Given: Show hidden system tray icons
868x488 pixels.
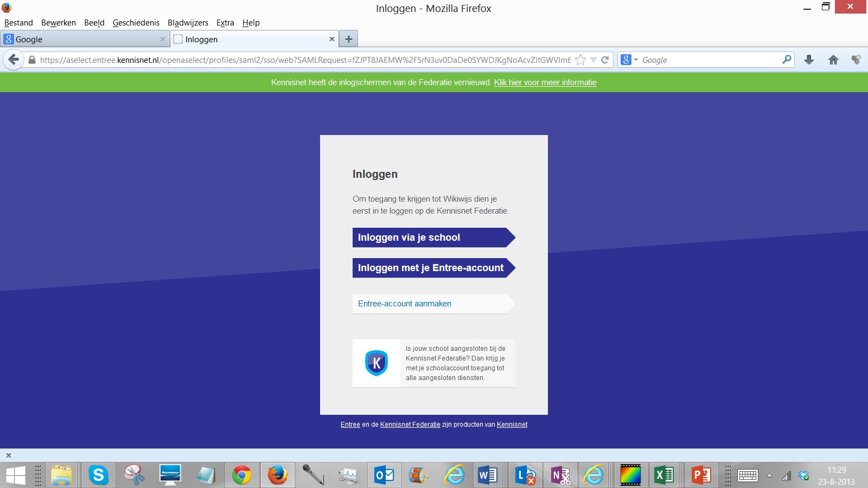Looking at the screenshot, I should point(769,476).
